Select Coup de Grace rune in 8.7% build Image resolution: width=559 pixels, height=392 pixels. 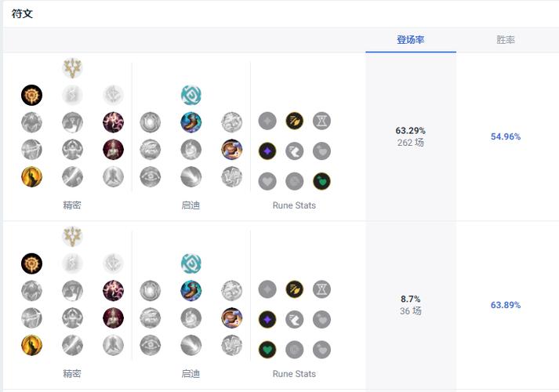tap(31, 345)
